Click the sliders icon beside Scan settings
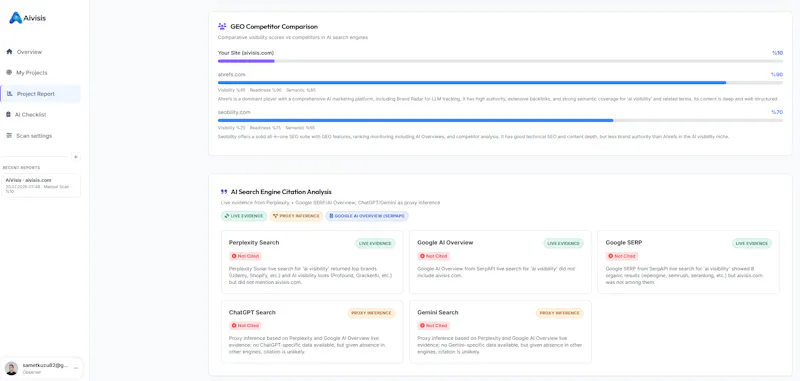Screen dimensions: 800x381 coord(9,136)
